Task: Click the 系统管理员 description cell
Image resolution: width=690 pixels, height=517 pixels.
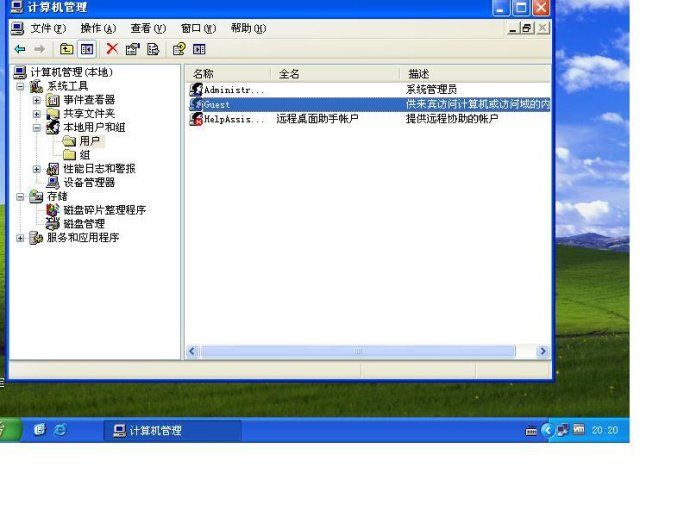Action: click(431, 90)
